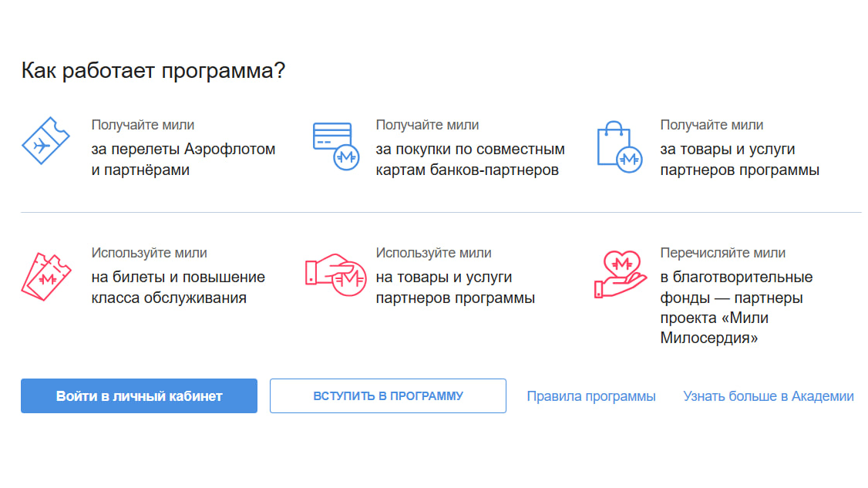Click "Получайте мили" label above flights text

click(x=143, y=125)
